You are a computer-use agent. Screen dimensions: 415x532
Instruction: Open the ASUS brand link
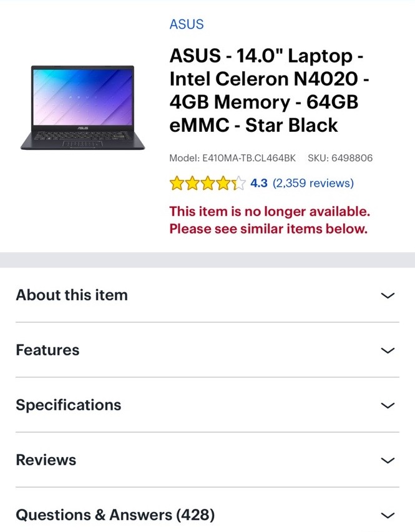186,24
